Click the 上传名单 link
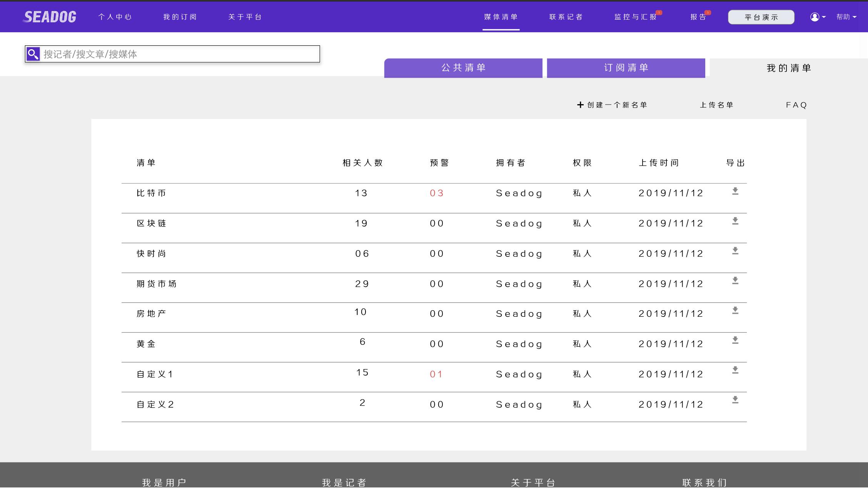 coord(716,105)
